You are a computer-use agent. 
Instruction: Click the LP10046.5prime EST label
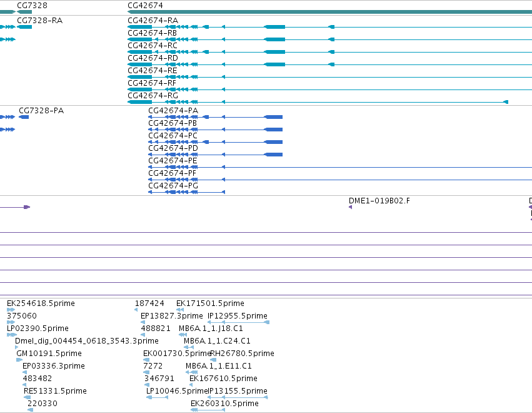177,391
